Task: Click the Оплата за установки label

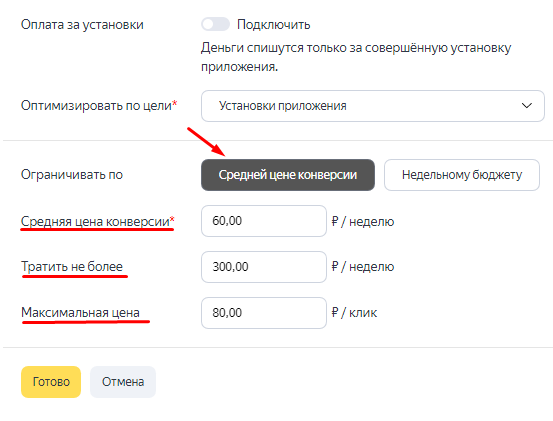Action: point(82,25)
